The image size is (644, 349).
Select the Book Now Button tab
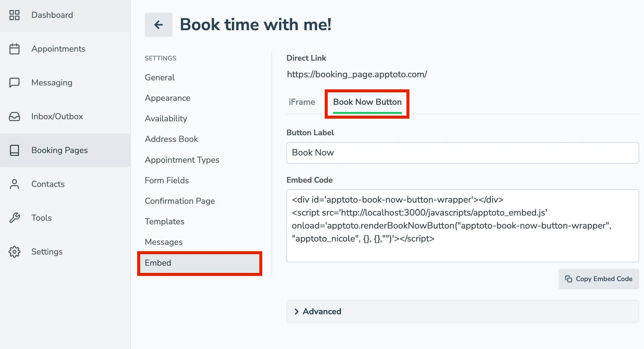point(367,102)
